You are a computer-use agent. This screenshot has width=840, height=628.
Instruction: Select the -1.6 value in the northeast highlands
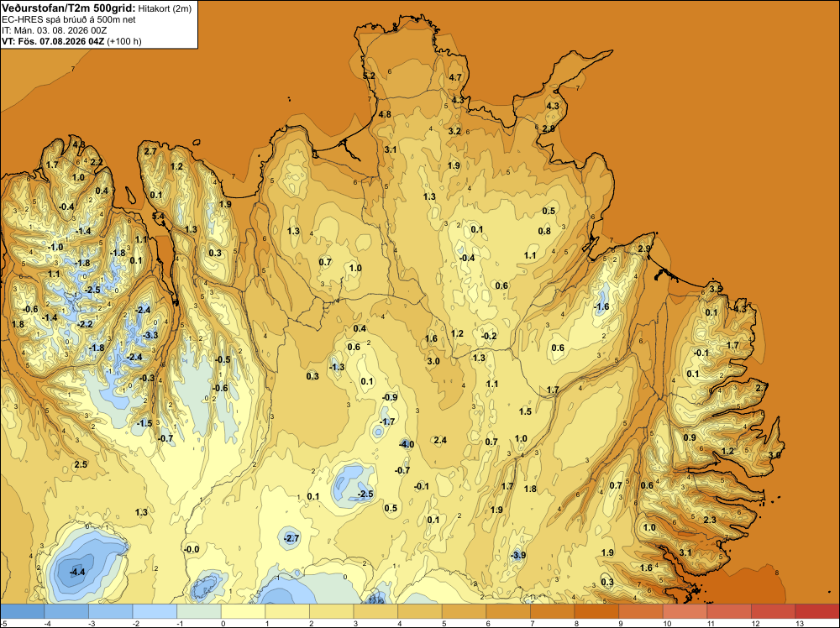pyautogui.click(x=602, y=306)
